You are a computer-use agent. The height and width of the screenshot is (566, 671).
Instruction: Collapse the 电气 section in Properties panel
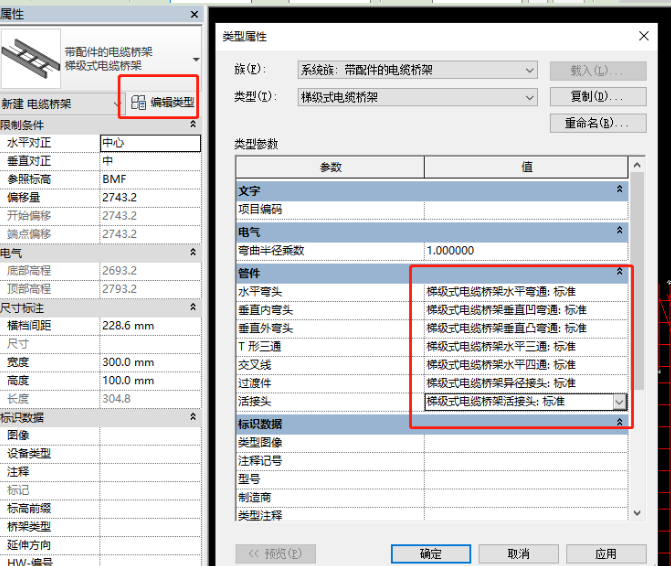coord(193,252)
